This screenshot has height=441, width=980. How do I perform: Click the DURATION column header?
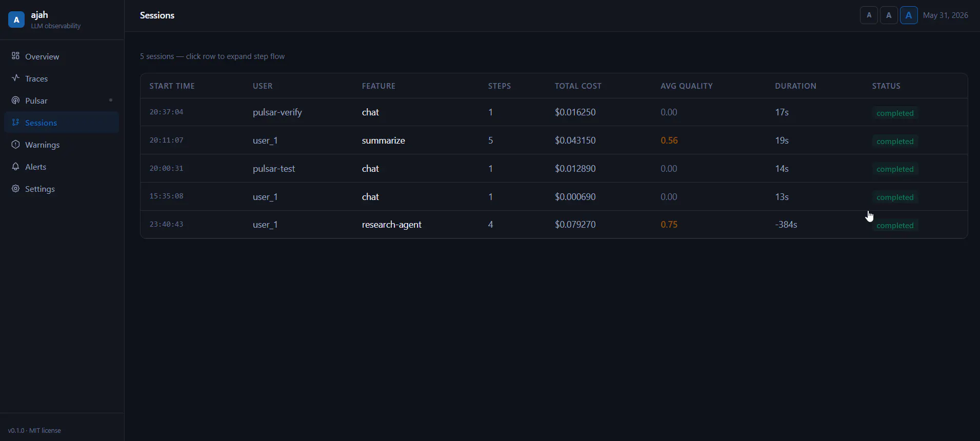point(796,86)
